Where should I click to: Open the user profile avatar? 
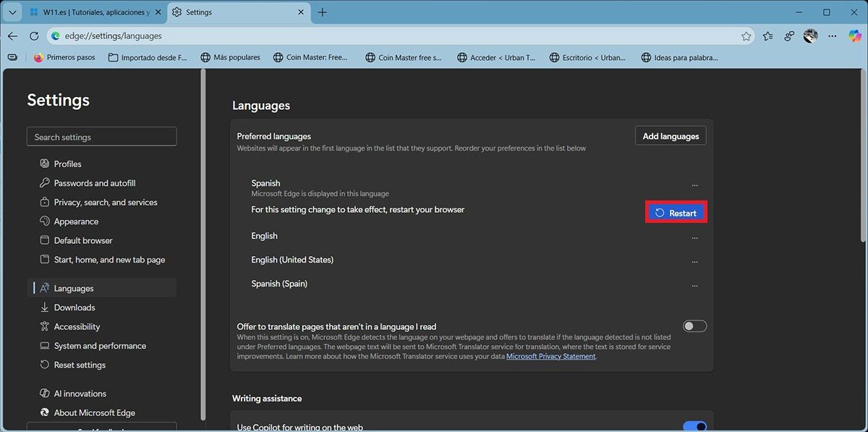(811, 36)
